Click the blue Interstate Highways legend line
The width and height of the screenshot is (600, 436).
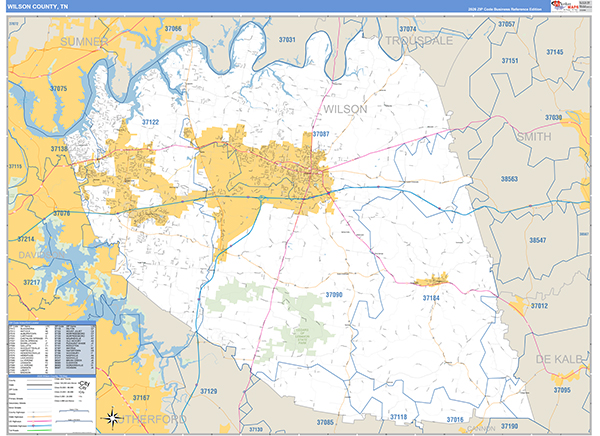coord(40,425)
